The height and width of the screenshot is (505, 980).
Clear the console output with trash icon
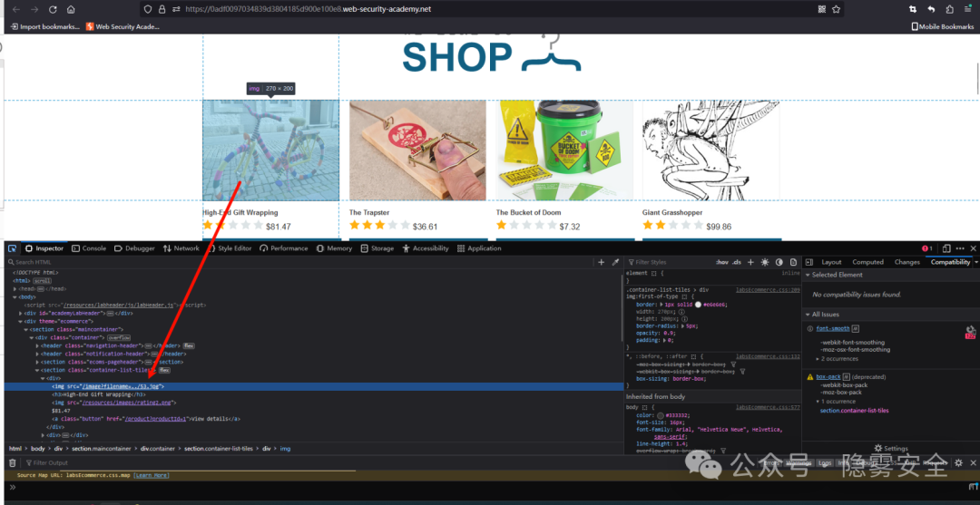pos(12,462)
